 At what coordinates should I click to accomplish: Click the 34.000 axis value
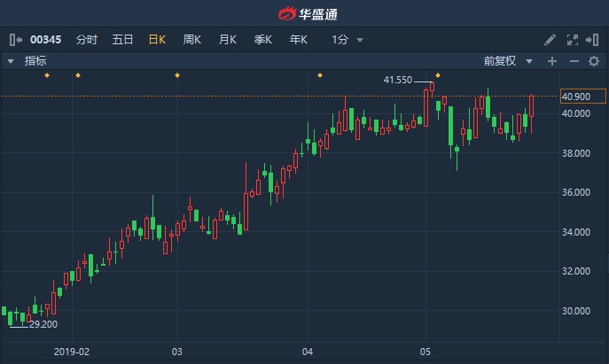pyautogui.click(x=576, y=232)
